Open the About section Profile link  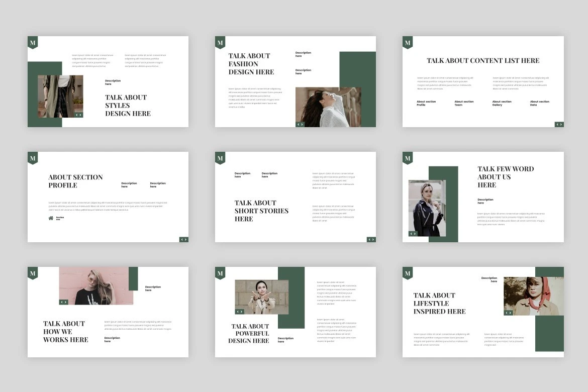click(x=426, y=103)
